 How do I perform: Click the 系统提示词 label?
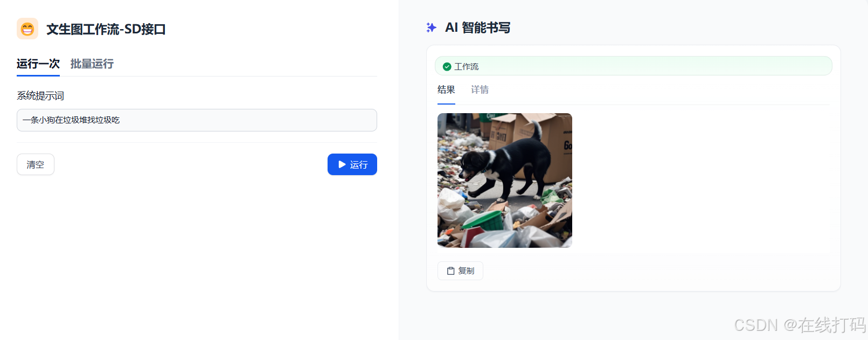point(40,96)
